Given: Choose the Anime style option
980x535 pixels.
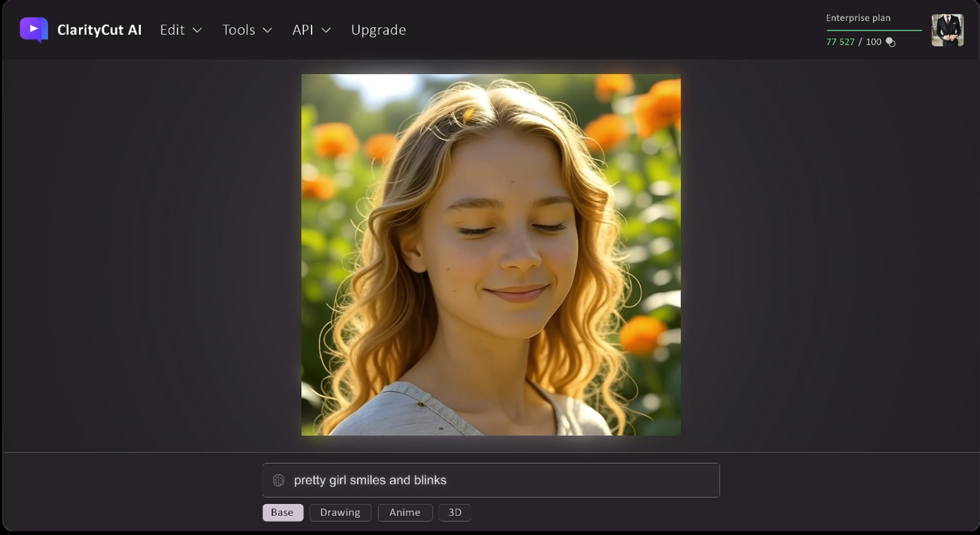Looking at the screenshot, I should [404, 512].
